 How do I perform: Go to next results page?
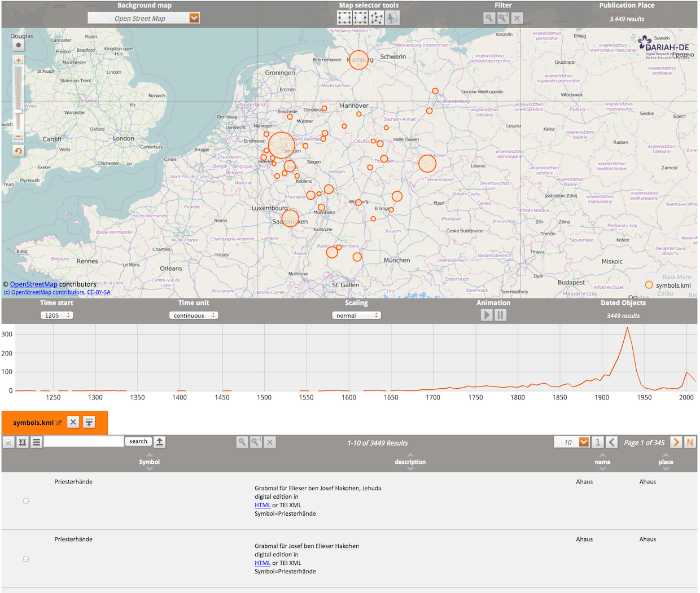(x=676, y=442)
